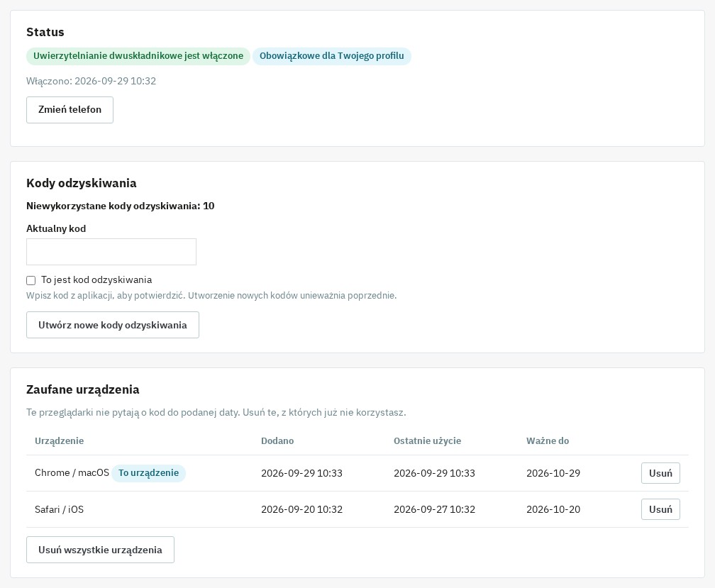Click the Status heading
This screenshot has height=588, width=715.
45,32
